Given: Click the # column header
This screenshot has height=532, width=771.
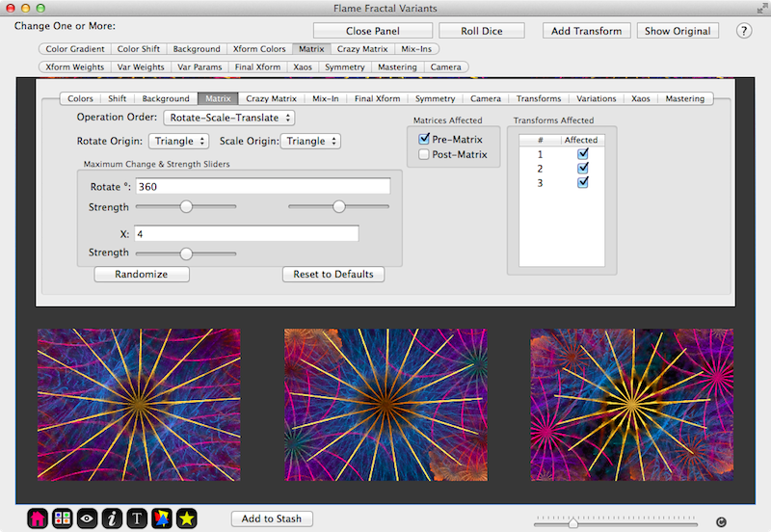Looking at the screenshot, I should point(540,140).
